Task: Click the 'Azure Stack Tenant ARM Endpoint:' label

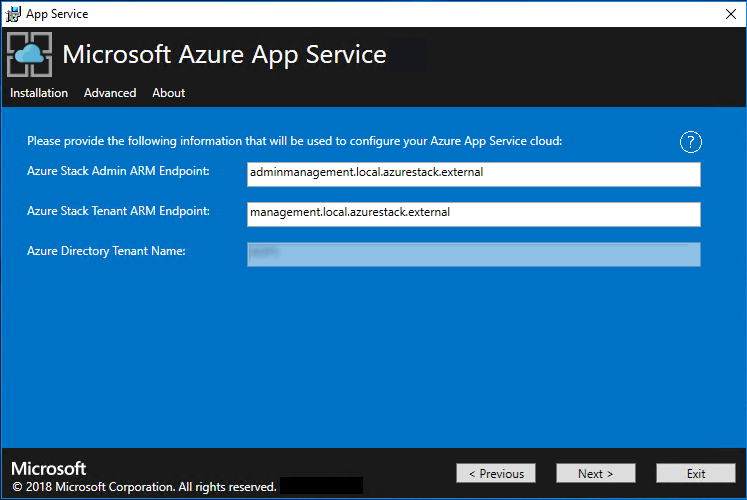Action: click(118, 211)
